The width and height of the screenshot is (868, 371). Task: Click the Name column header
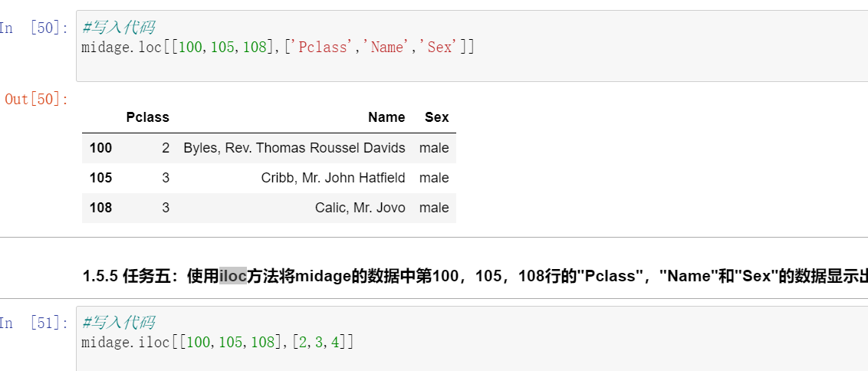[x=386, y=117]
